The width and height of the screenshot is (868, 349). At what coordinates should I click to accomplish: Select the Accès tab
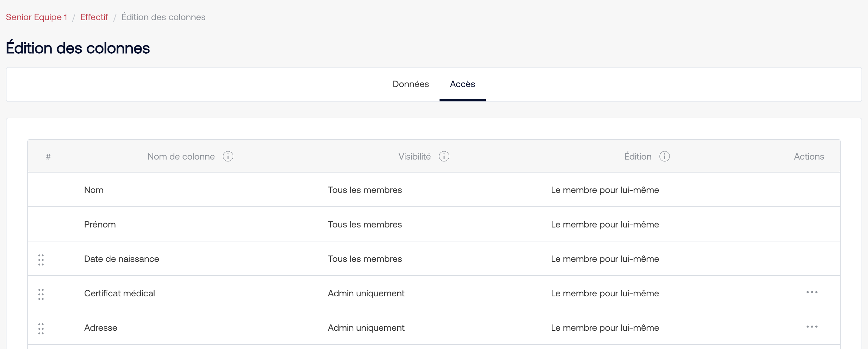coord(462,84)
